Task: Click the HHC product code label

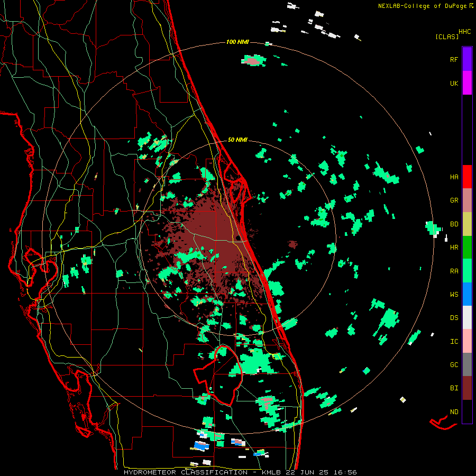Action: pyautogui.click(x=464, y=31)
